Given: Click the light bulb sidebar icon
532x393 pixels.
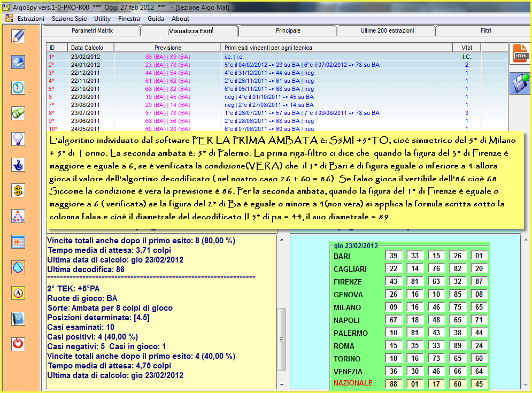Looking at the screenshot, I should (18, 139).
